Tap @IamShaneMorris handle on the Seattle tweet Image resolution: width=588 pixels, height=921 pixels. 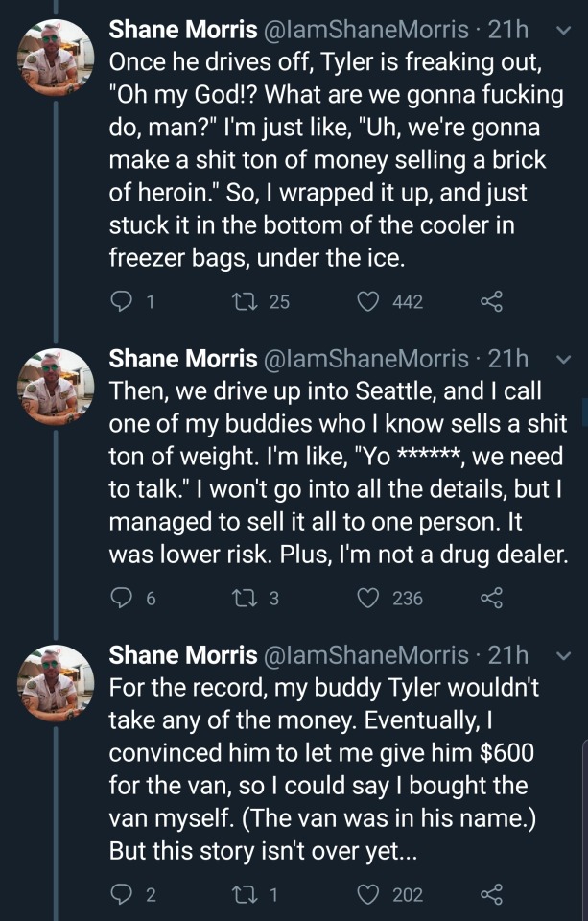click(365, 359)
